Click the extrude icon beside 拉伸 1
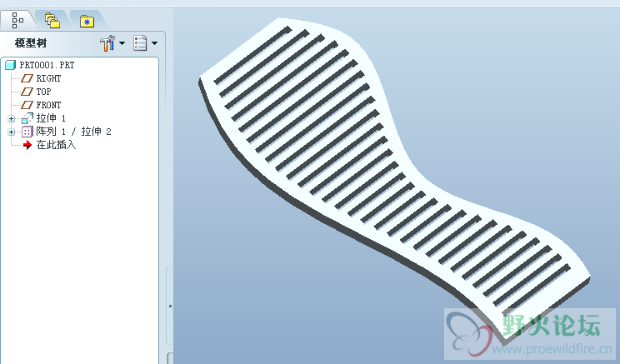 [27, 118]
